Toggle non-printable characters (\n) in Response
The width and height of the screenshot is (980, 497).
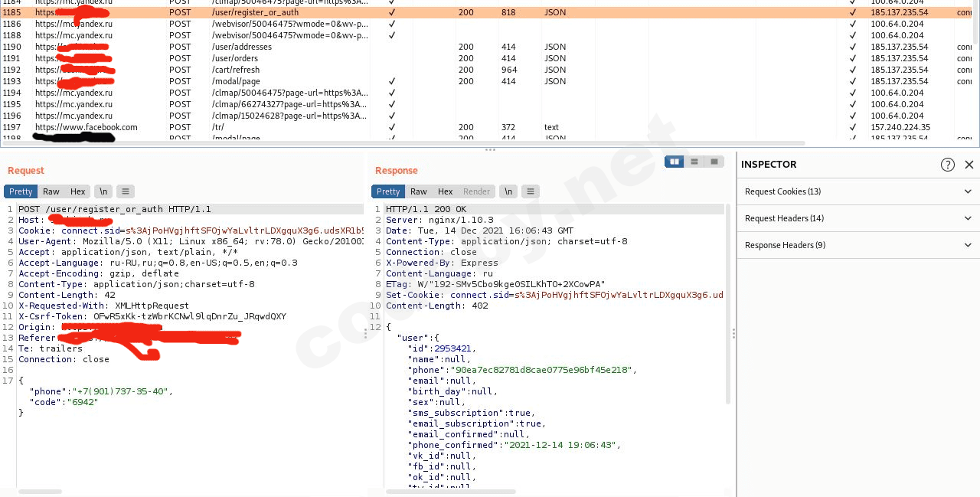508,191
